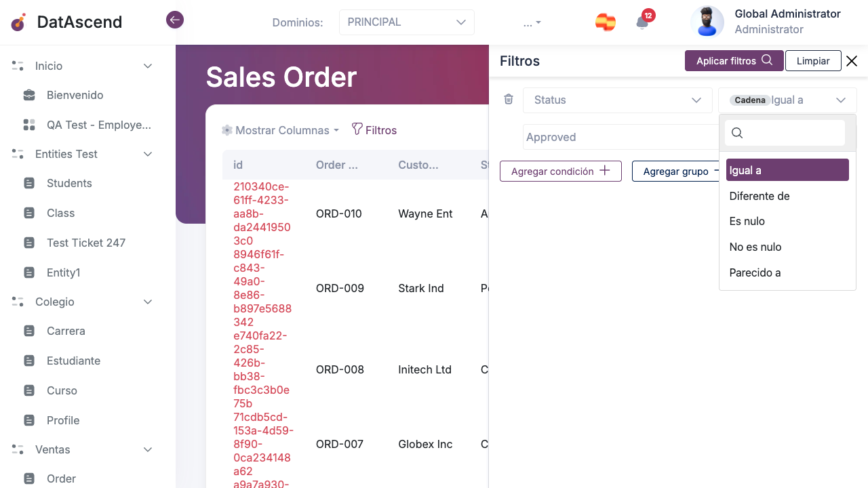Click the Wayne Ent customer cell
The height and width of the screenshot is (488, 868).
coord(425,213)
